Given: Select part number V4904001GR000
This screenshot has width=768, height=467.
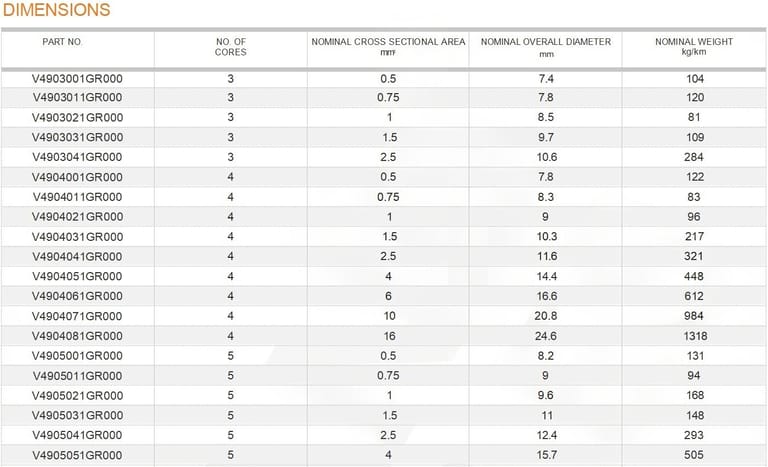Looking at the screenshot, I should point(77,177).
